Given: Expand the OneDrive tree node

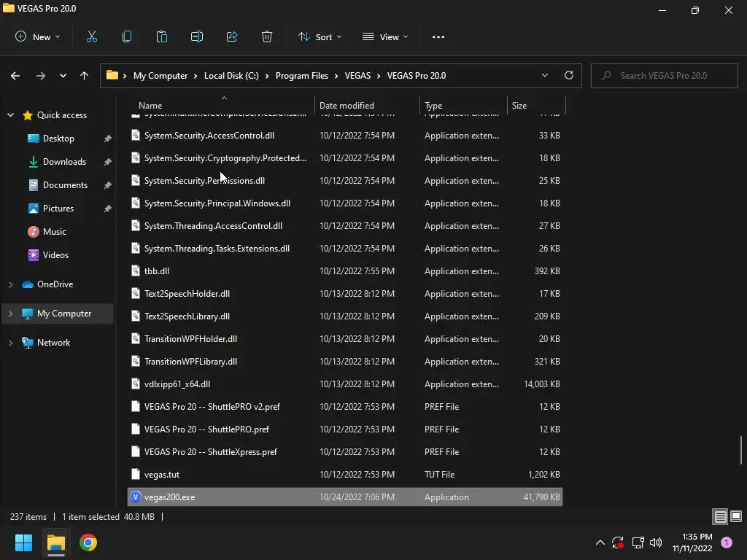Looking at the screenshot, I should click(x=10, y=284).
